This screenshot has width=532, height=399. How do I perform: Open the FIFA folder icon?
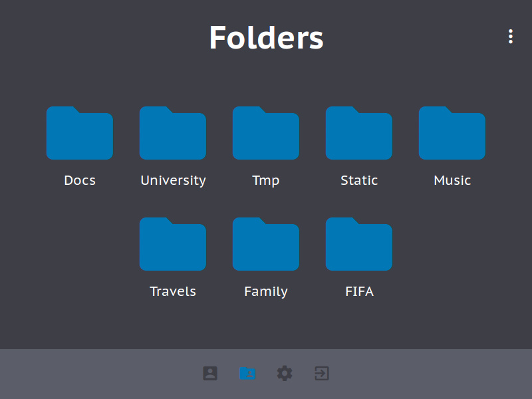(x=359, y=244)
